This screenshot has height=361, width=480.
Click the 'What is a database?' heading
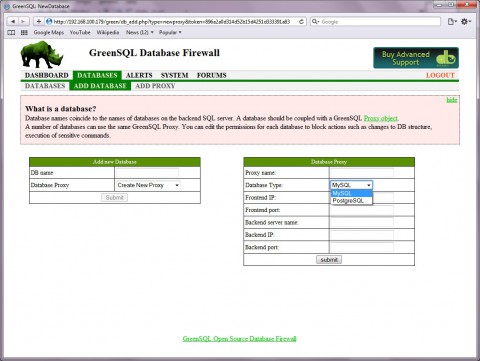[61, 109]
